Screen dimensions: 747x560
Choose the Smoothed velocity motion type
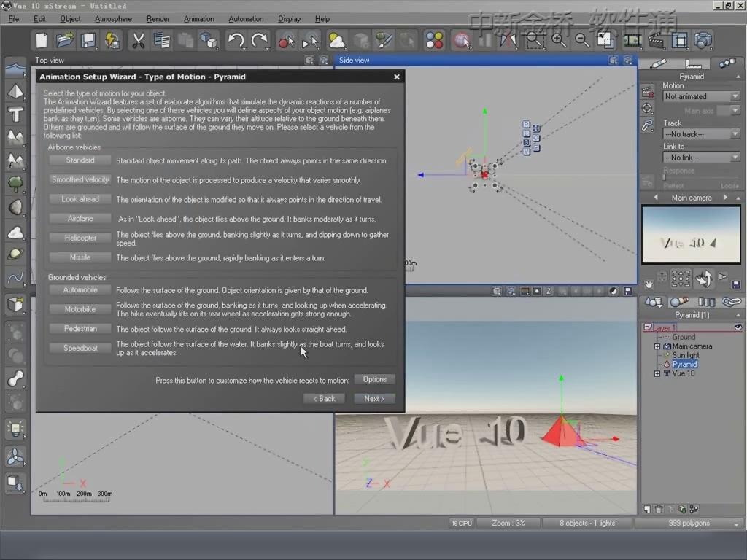click(80, 180)
